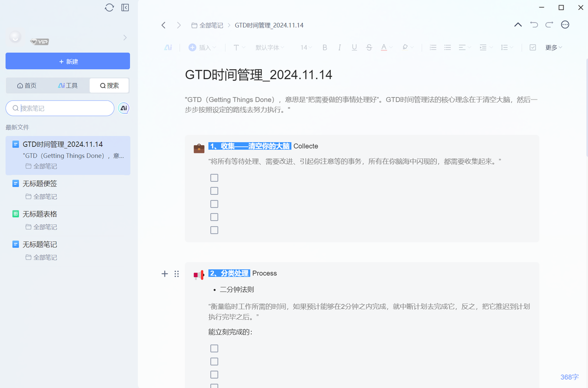588x388 pixels.
Task: Check the third checkbox under 能立刻完成的
Action: [x=214, y=374]
